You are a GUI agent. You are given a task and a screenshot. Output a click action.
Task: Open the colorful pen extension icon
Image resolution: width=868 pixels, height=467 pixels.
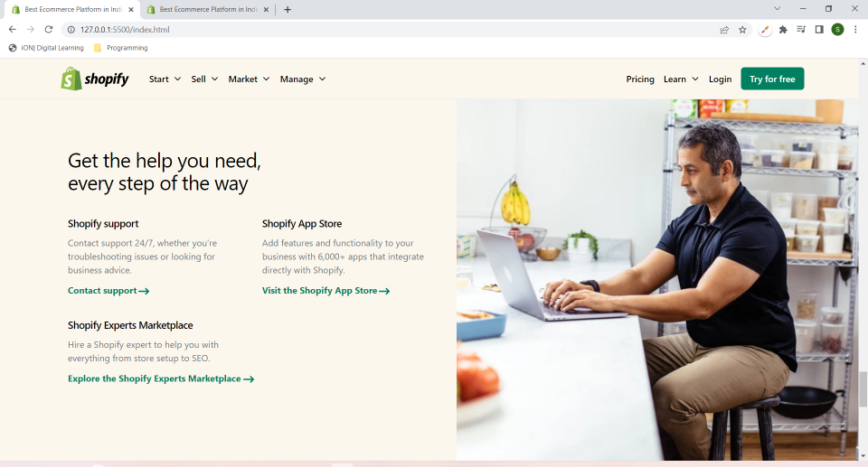coord(765,30)
